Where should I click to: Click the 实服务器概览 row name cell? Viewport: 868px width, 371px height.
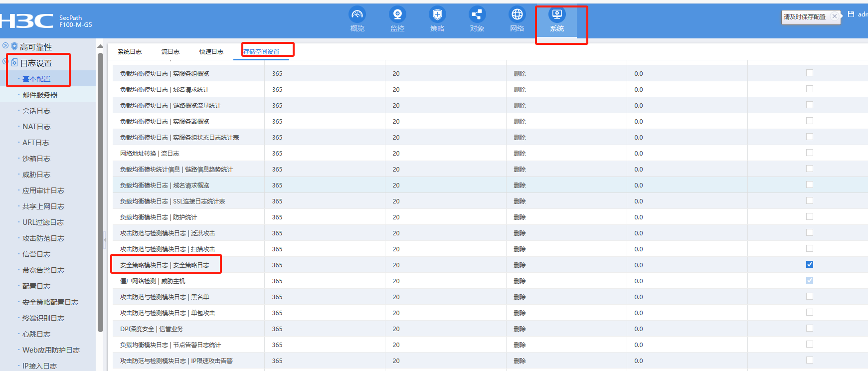tap(165, 122)
